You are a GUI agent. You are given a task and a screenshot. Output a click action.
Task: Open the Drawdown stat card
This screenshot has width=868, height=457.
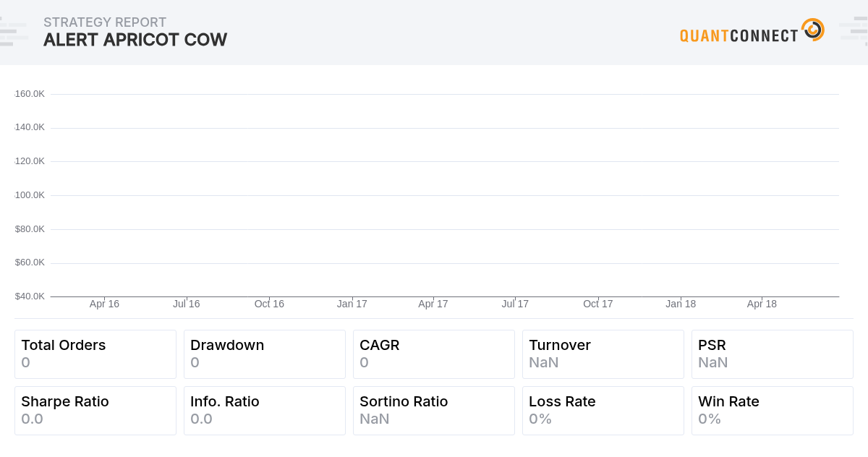pyautogui.click(x=265, y=354)
